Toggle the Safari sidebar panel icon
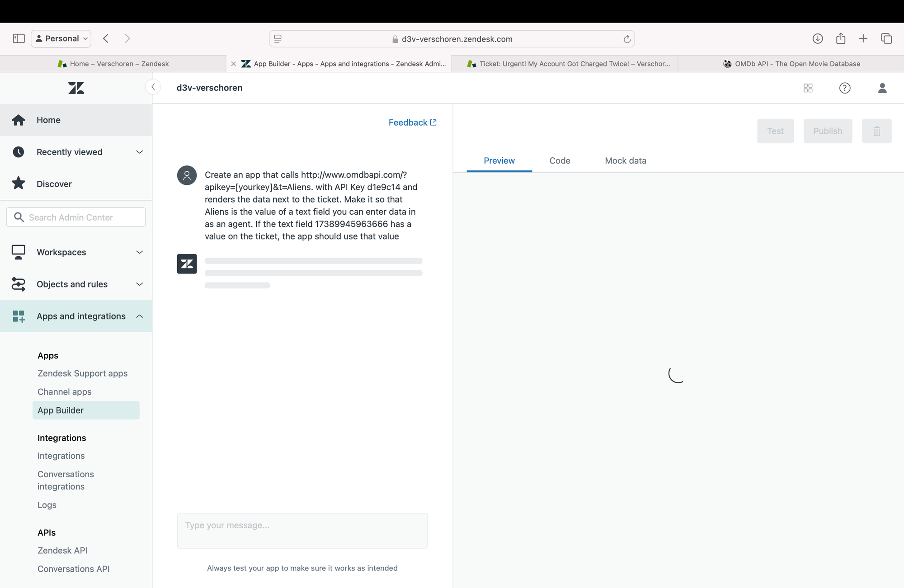Screen dimensions: 904x588 (19, 39)
